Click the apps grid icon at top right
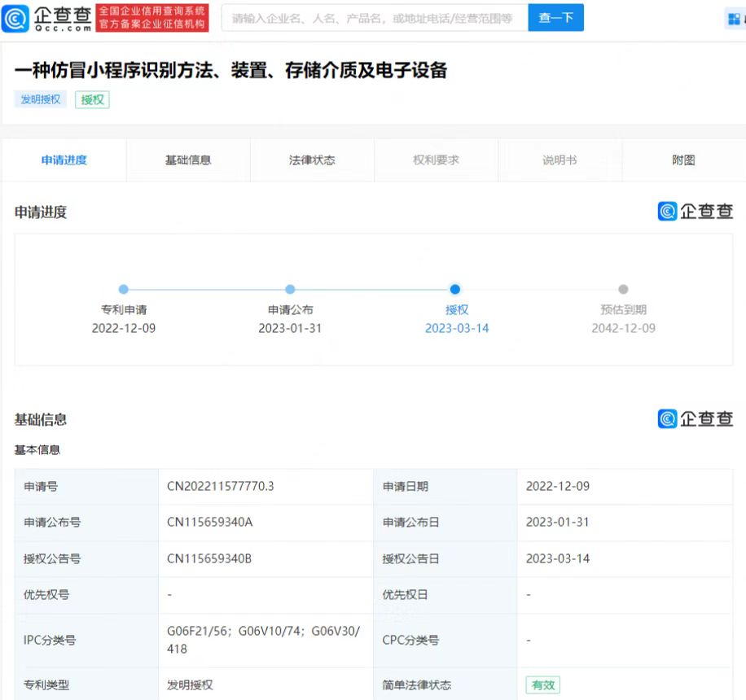 point(735,19)
